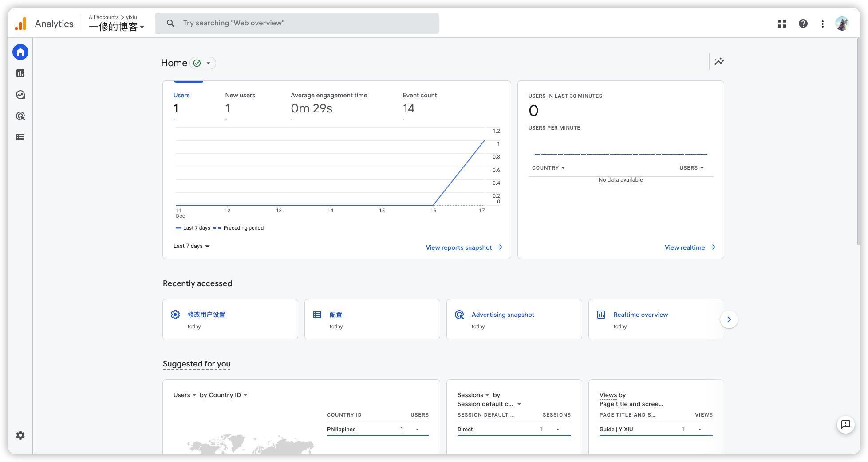Click Realtime overview card chart icon
Screen dimensions: 868x462
601,315
